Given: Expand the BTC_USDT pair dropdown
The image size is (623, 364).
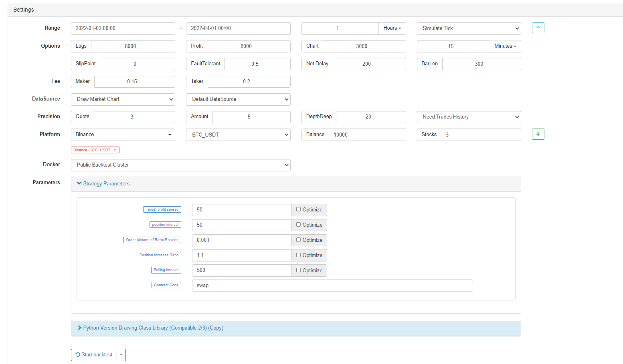Looking at the screenshot, I should click(238, 135).
